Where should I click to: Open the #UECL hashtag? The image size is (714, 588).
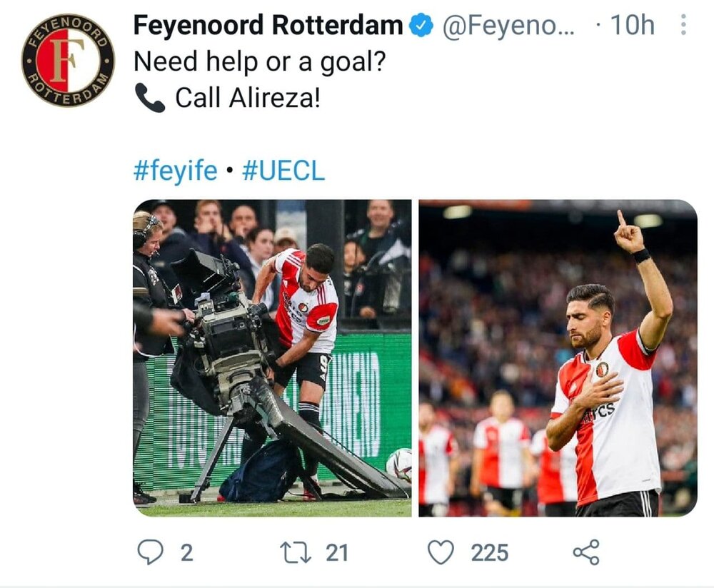[283, 171]
